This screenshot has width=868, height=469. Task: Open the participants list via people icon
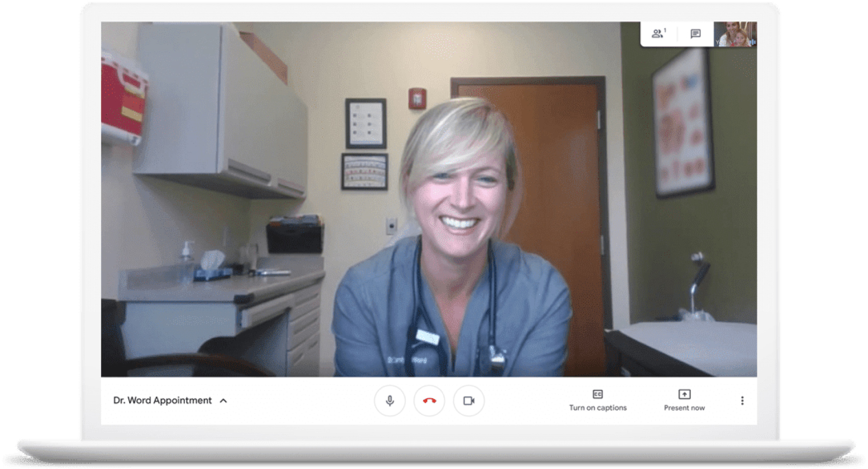(657, 34)
